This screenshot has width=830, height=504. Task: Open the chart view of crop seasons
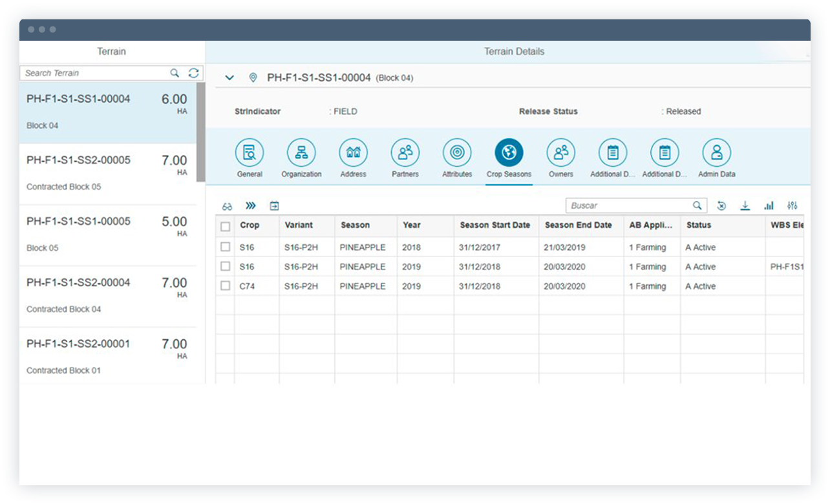point(769,205)
